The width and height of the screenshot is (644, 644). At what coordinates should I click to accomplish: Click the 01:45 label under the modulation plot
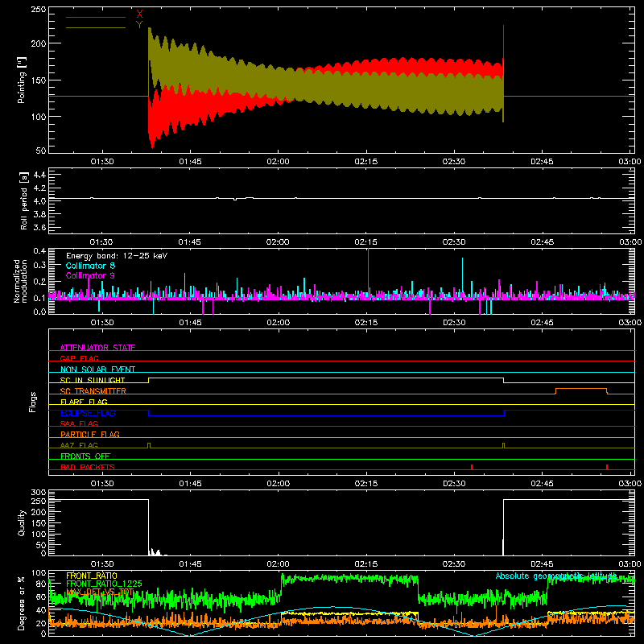tap(190, 323)
